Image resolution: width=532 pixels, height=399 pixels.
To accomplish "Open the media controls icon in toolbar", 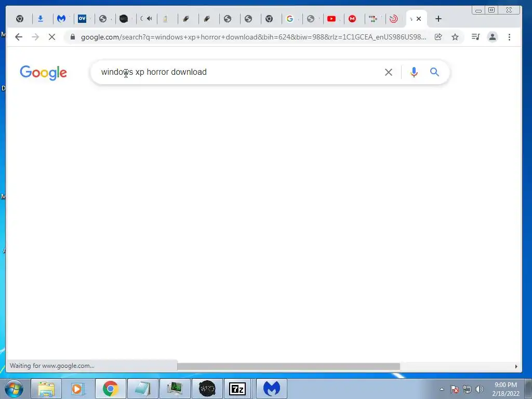I will 476,37.
